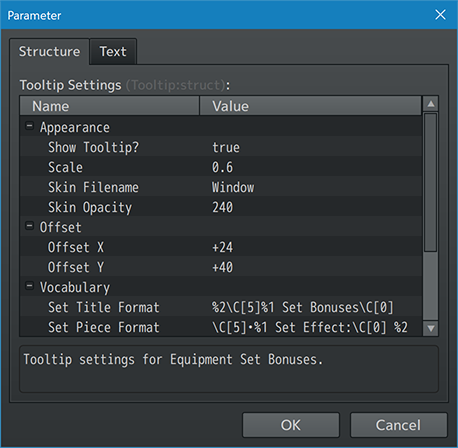Select the Set Effect piece format value
458x448 pixels.
pos(310,327)
